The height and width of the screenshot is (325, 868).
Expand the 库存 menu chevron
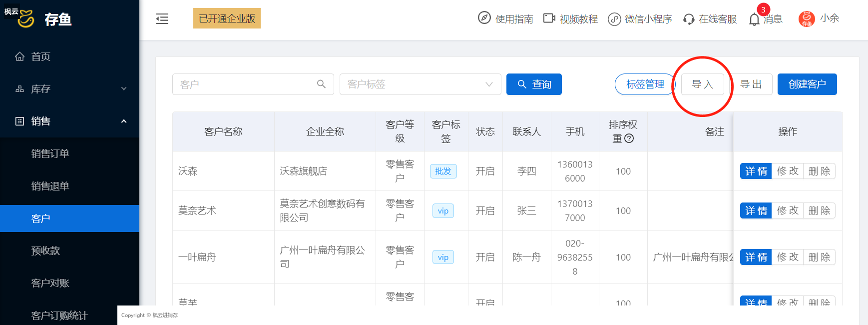pos(124,89)
